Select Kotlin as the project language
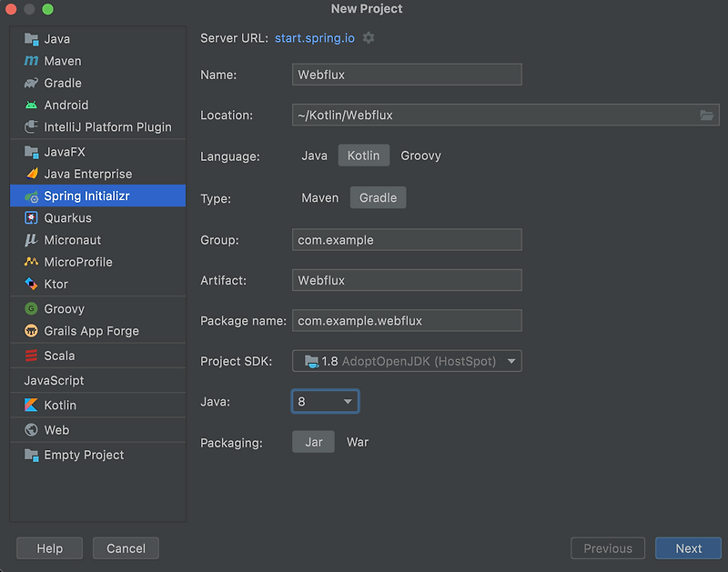 click(363, 155)
